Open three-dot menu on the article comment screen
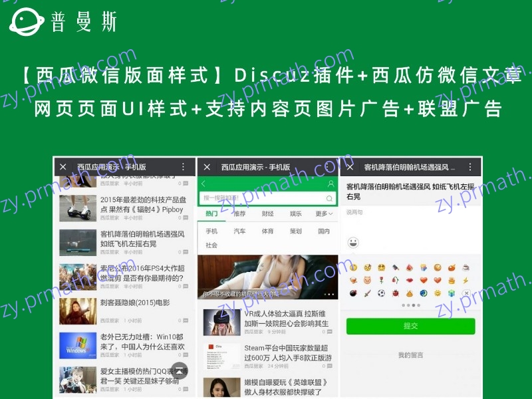The width and height of the screenshot is (532, 399). click(470, 167)
